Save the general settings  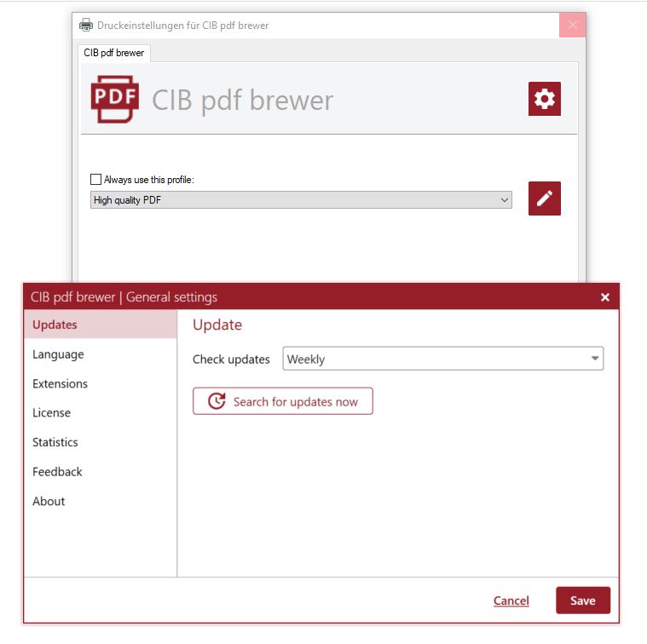(x=582, y=601)
